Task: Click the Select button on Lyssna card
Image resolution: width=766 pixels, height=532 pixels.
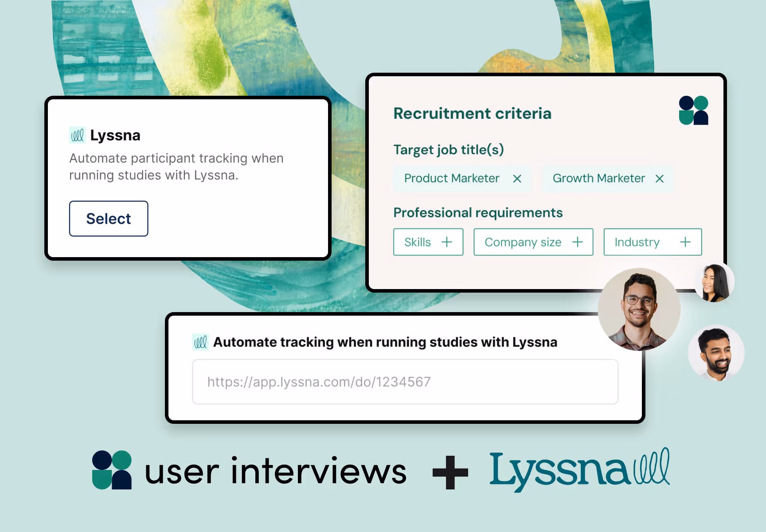Action: [x=109, y=219]
